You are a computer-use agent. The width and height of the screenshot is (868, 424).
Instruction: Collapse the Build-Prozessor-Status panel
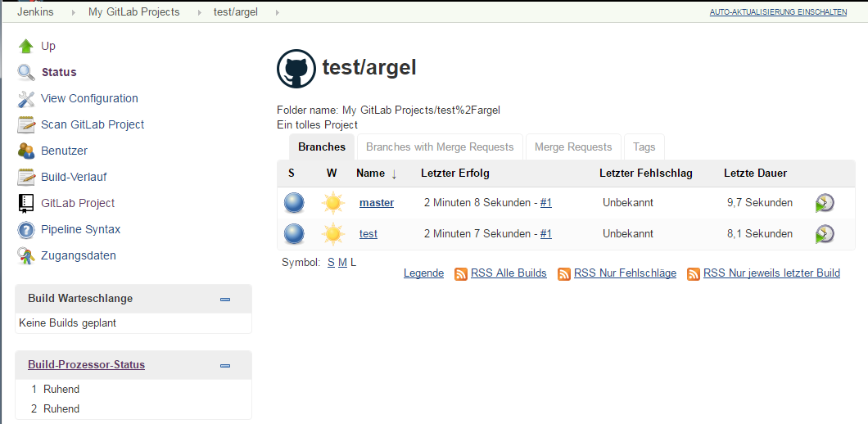[x=224, y=366]
